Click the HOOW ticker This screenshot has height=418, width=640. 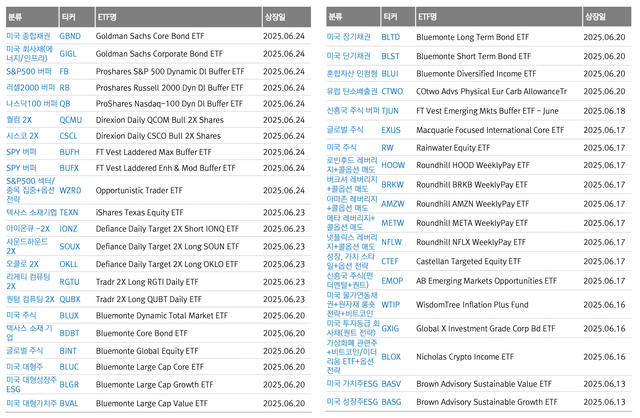[x=393, y=165]
